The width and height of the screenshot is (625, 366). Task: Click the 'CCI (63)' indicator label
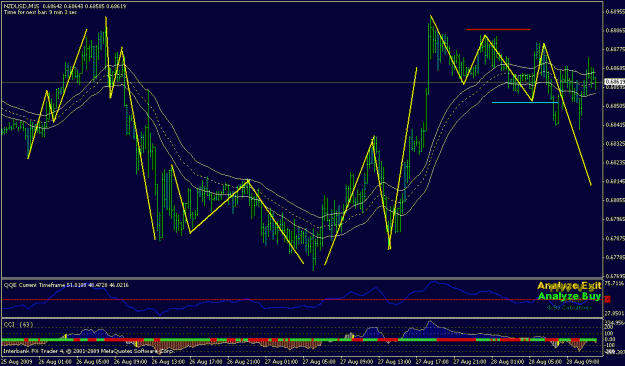[x=19, y=325]
